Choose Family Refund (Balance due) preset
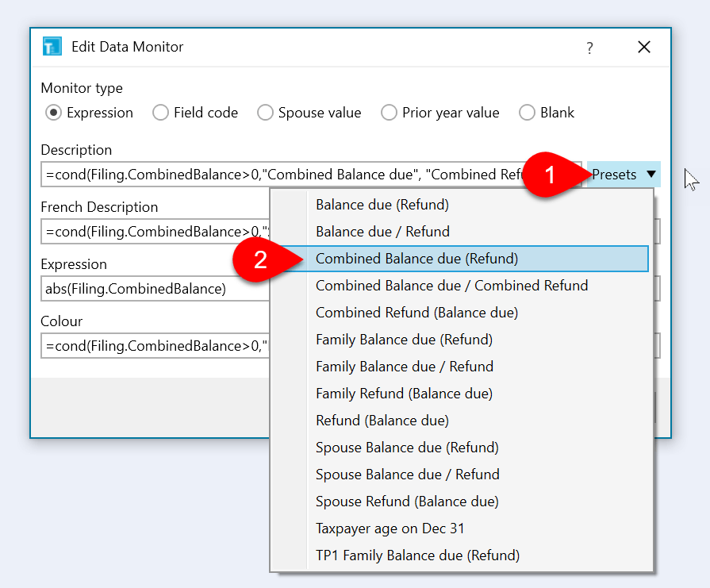710x588 pixels. coord(462,394)
